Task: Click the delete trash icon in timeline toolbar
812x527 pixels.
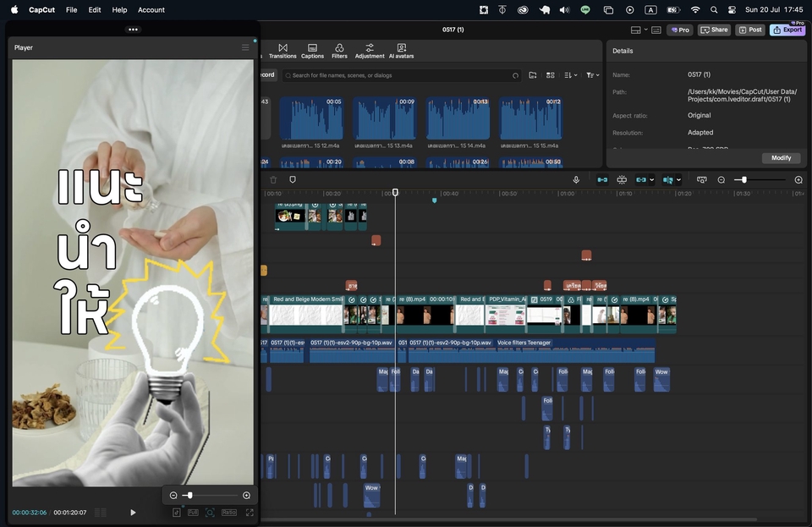Action: coord(273,179)
